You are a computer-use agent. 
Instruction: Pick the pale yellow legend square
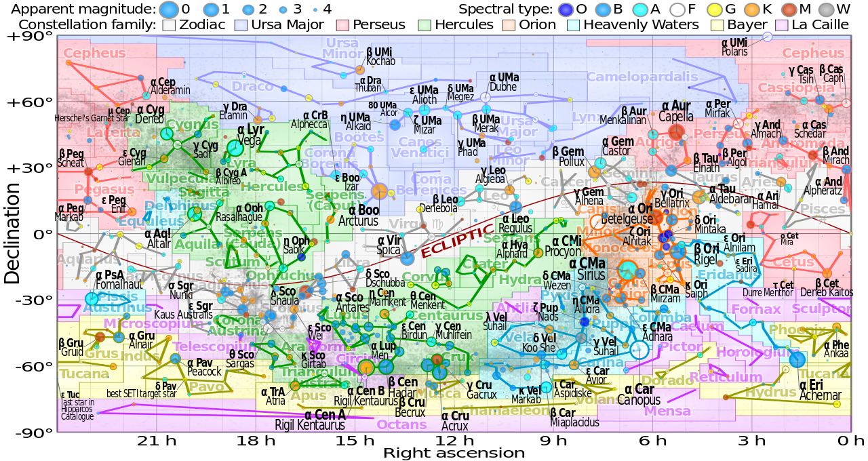click(717, 25)
